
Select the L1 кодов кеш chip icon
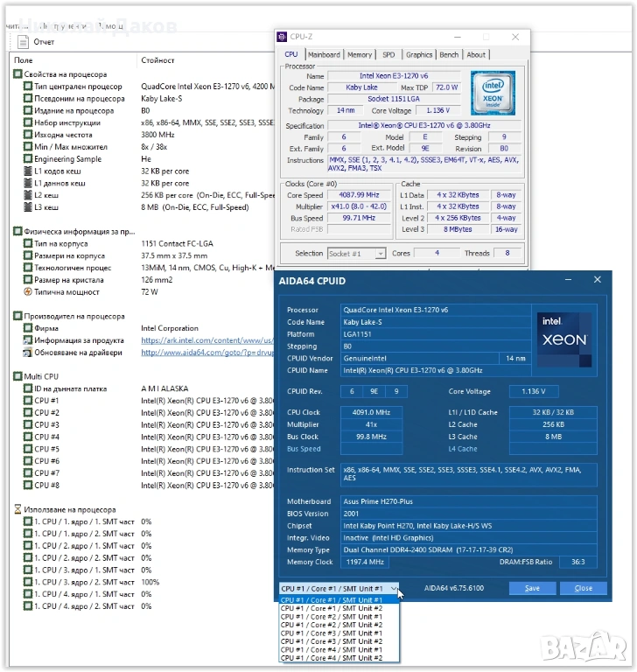click(x=28, y=171)
